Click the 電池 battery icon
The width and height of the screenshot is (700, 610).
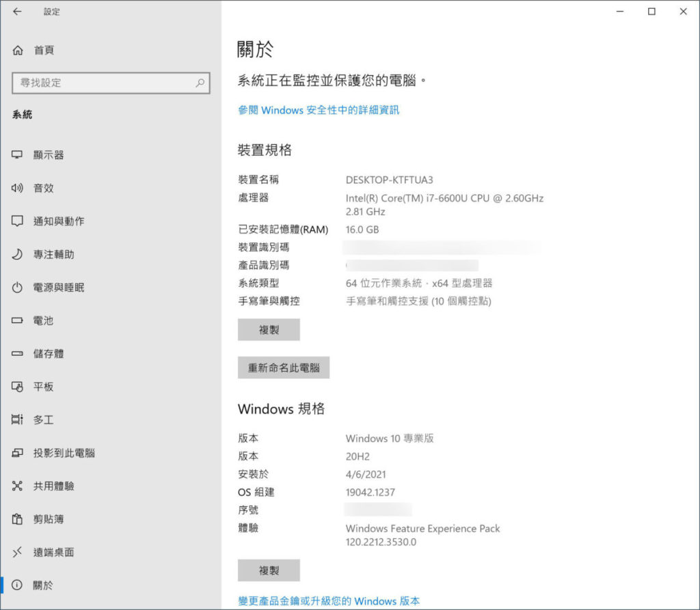coord(17,320)
